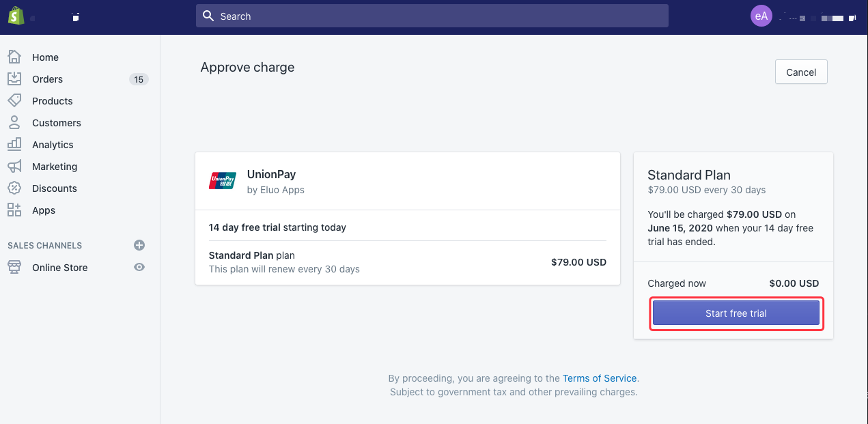Click the Customers person icon
This screenshot has height=424, width=868.
pos(14,123)
